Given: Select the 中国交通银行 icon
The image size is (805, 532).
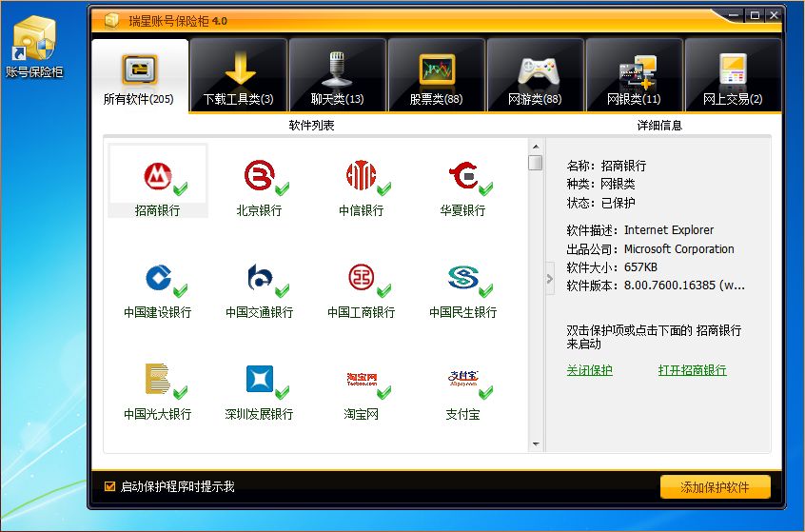Looking at the screenshot, I should click(260, 278).
